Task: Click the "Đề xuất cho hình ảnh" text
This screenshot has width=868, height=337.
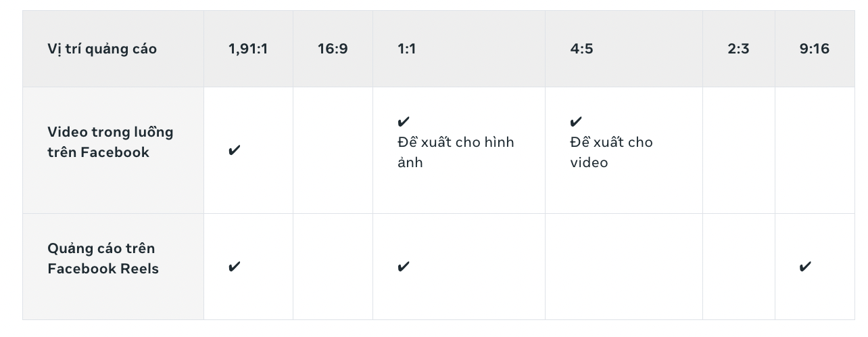Action: tap(456, 152)
